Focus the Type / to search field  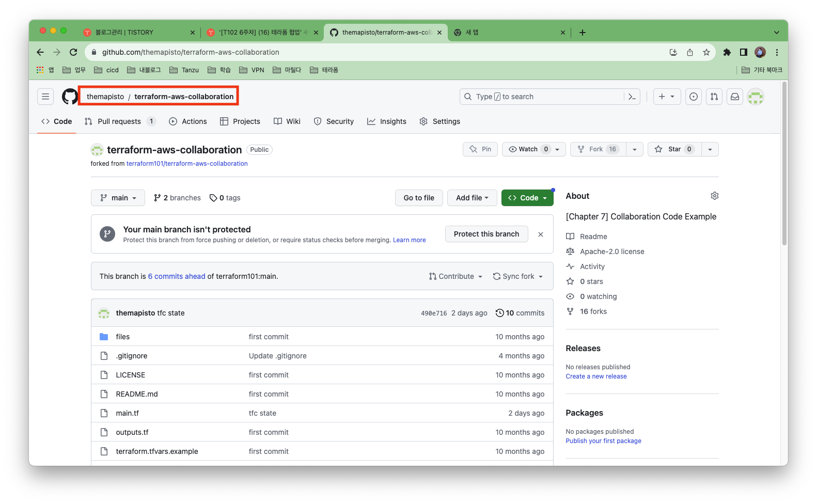click(x=542, y=97)
